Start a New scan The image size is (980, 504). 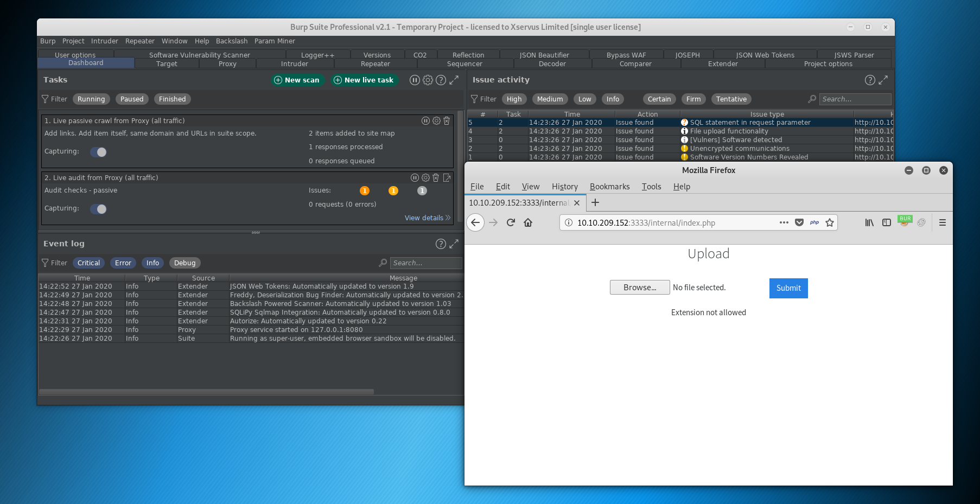[x=297, y=80]
